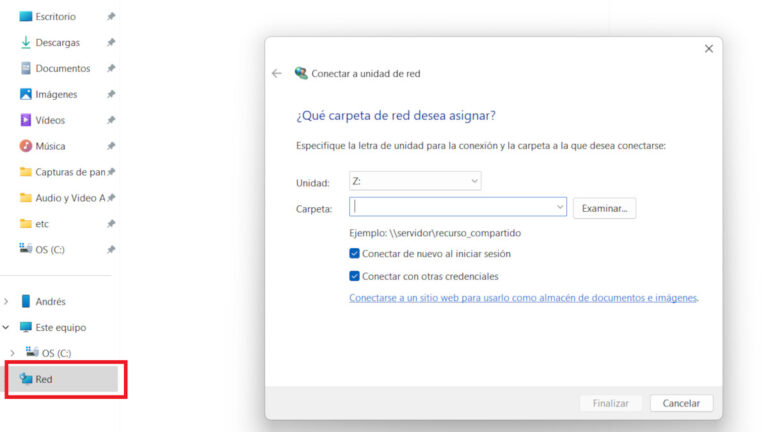Image resolution: width=768 pixels, height=432 pixels.
Task: Unpin Escritorio using its pin icon
Action: [111, 17]
